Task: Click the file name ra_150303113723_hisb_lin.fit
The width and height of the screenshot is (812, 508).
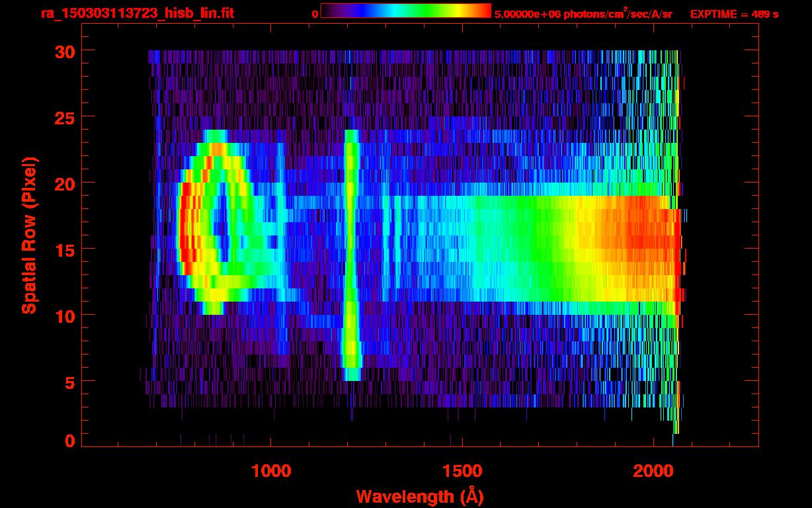Action: click(x=137, y=13)
